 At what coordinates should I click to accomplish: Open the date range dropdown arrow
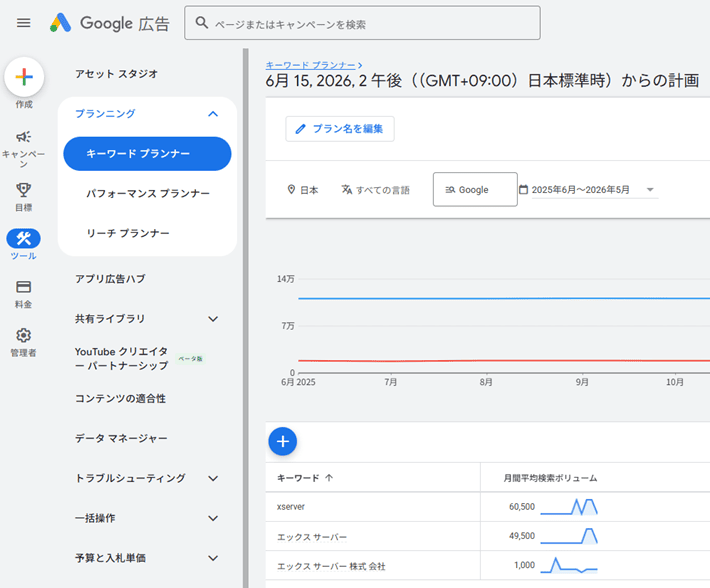coord(650,190)
